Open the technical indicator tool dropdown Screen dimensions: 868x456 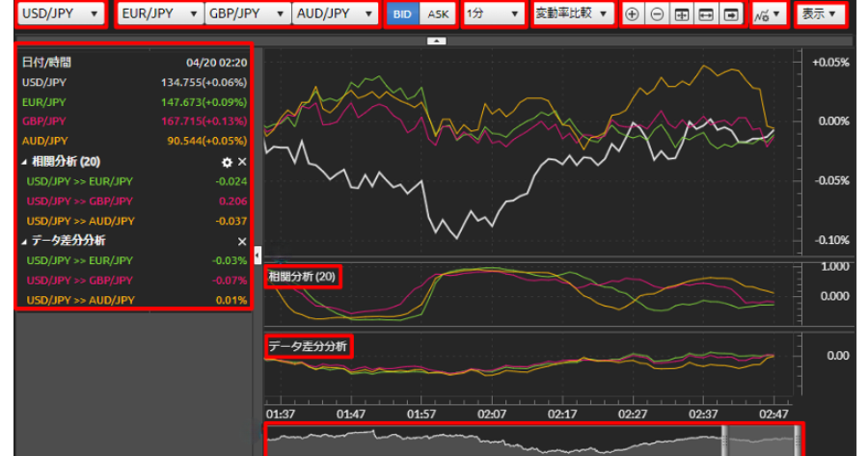tap(765, 14)
